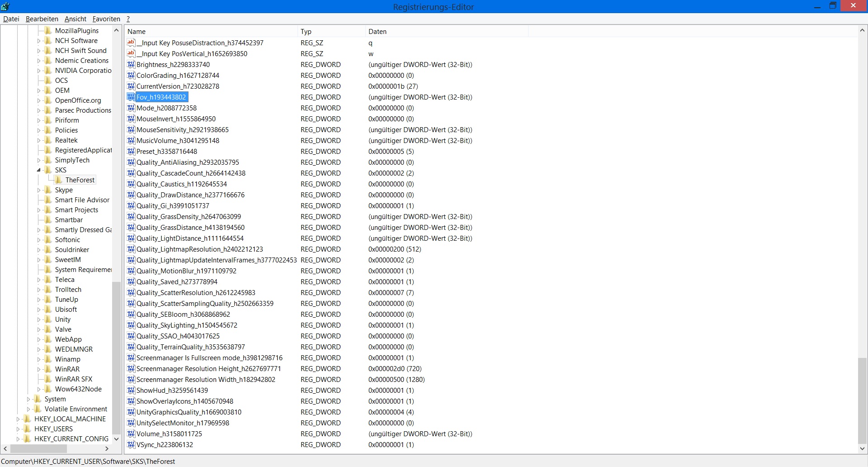Viewport: 868px width, 467px height.
Task: Click the DWORD icon next to VSync_h223806132
Action: pos(131,445)
